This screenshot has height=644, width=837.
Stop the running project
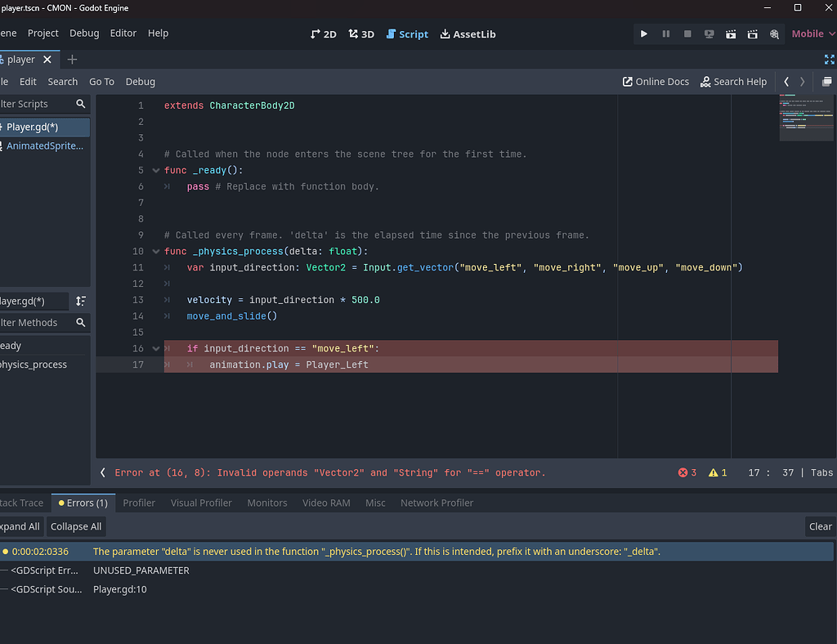(x=687, y=34)
